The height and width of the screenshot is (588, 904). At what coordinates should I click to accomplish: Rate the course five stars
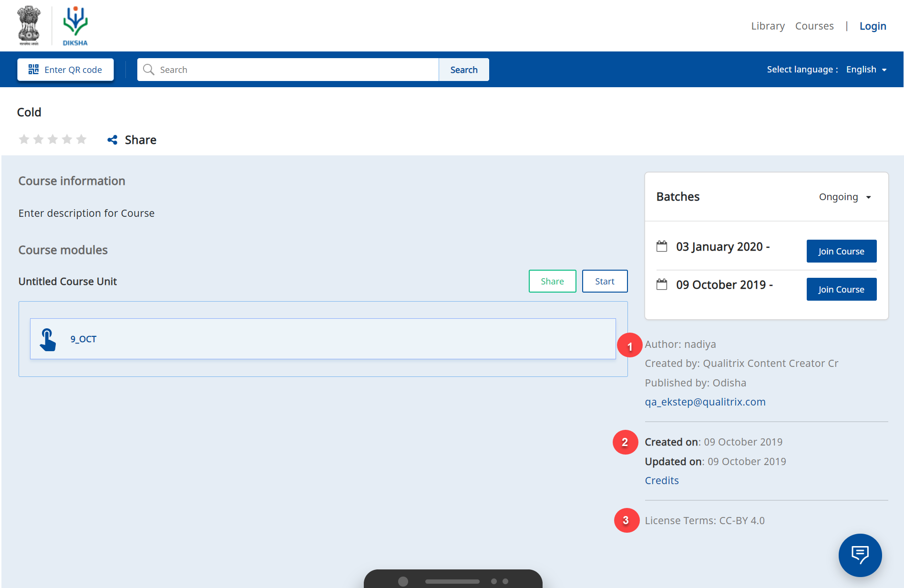[x=82, y=139]
